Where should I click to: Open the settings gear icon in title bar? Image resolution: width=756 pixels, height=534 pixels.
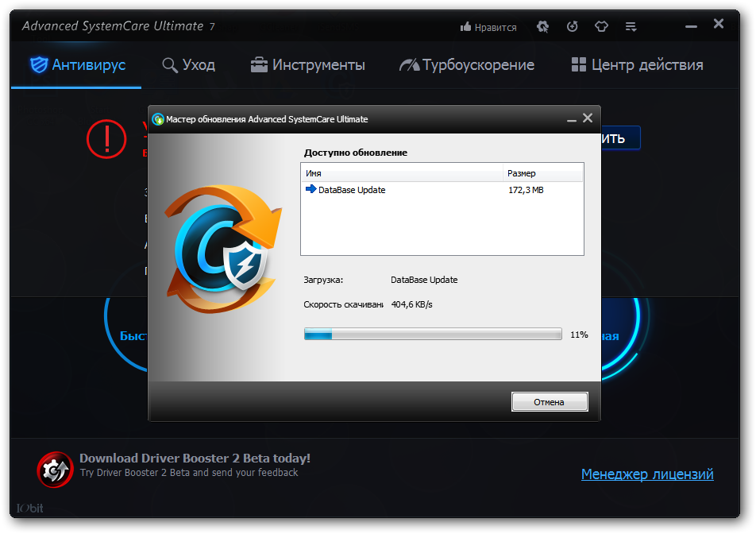pyautogui.click(x=543, y=26)
